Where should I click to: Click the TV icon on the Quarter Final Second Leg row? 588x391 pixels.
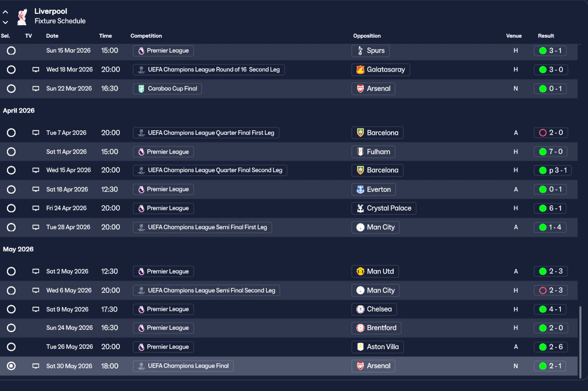(36, 170)
